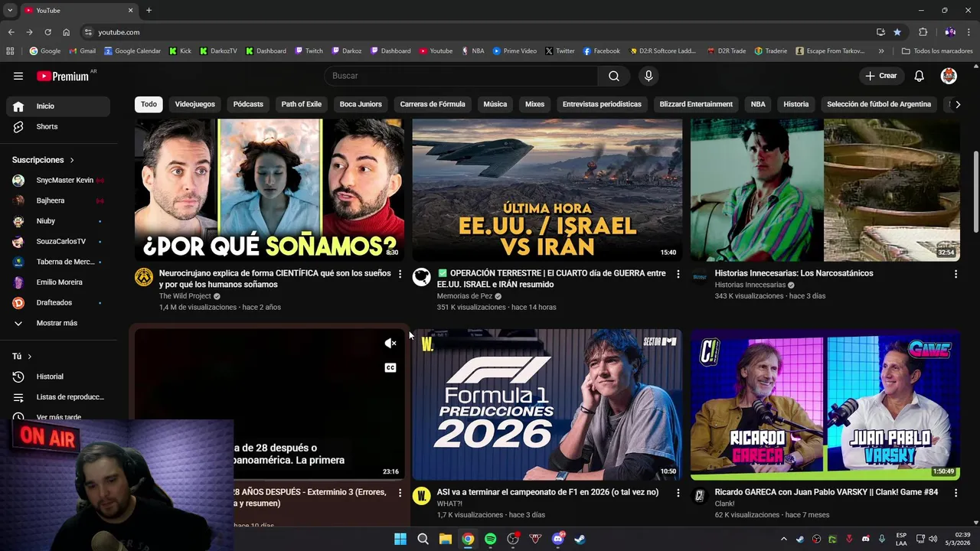Click the search magnifier button
The width and height of the screenshot is (980, 551).
pos(614,76)
